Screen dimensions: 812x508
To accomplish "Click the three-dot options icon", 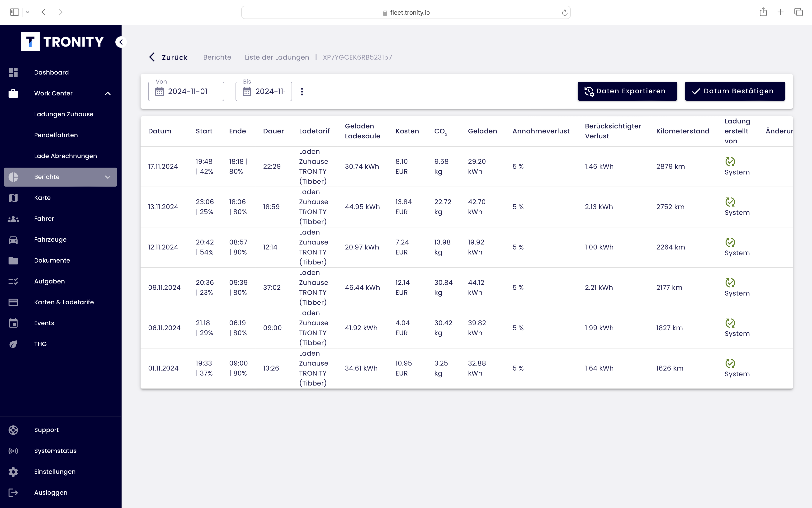I will pos(302,91).
